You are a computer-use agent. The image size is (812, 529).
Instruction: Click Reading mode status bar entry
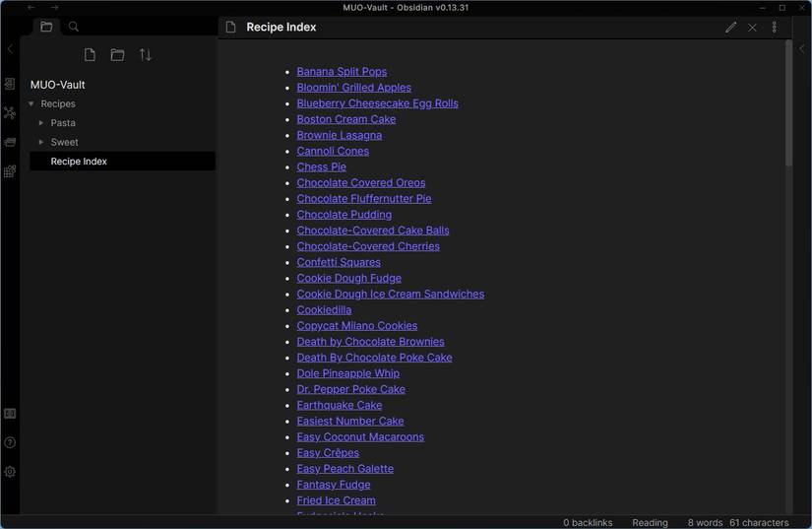pyautogui.click(x=650, y=522)
